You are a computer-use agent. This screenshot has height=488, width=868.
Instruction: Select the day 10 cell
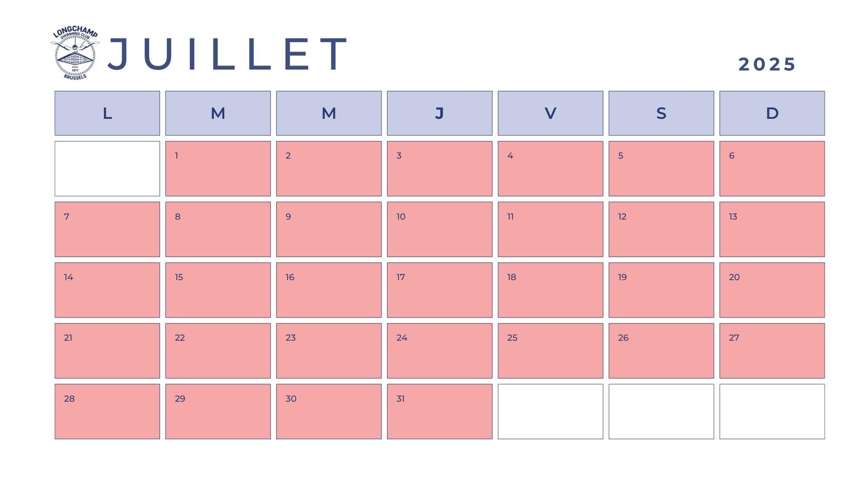(439, 229)
